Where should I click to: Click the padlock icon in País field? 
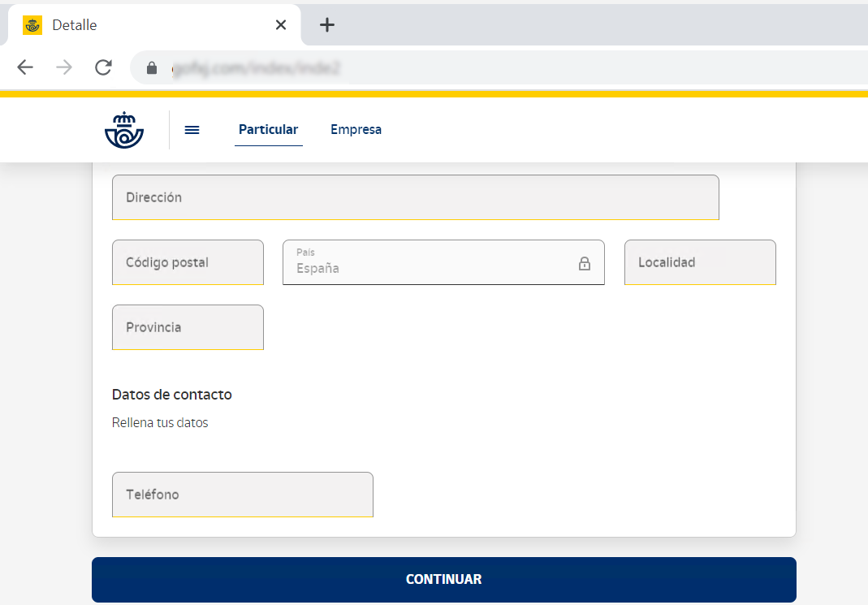[585, 263]
